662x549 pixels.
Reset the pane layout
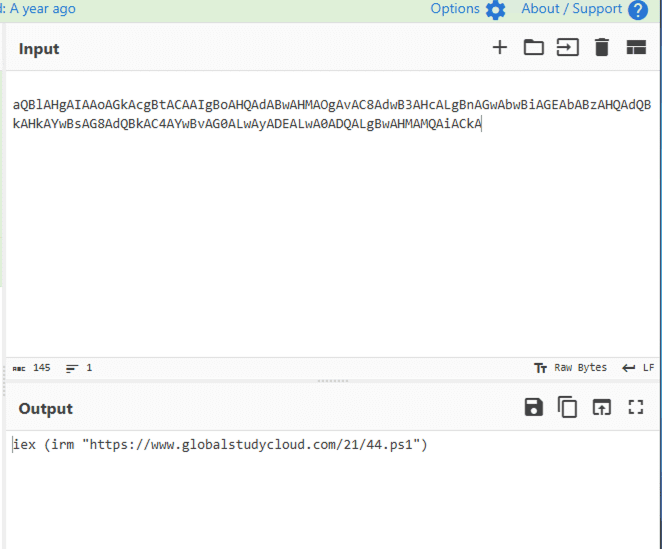[636, 48]
